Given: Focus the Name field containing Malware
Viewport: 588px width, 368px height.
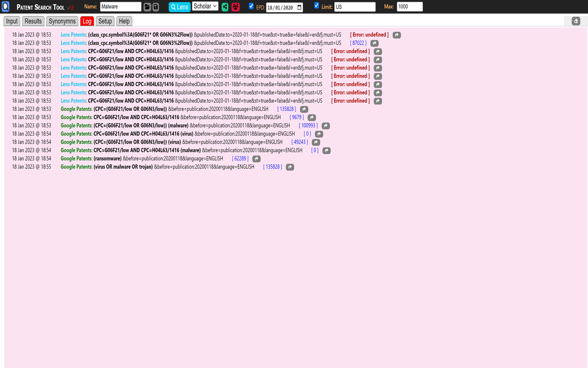Looking at the screenshot, I should click(121, 7).
